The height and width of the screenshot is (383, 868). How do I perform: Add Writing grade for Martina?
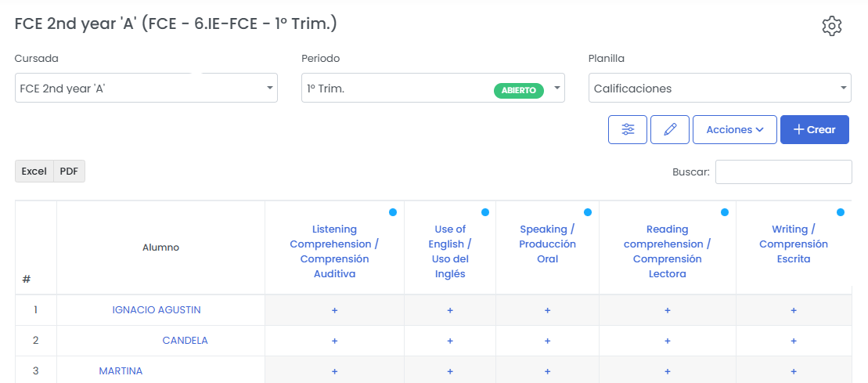pos(793,371)
